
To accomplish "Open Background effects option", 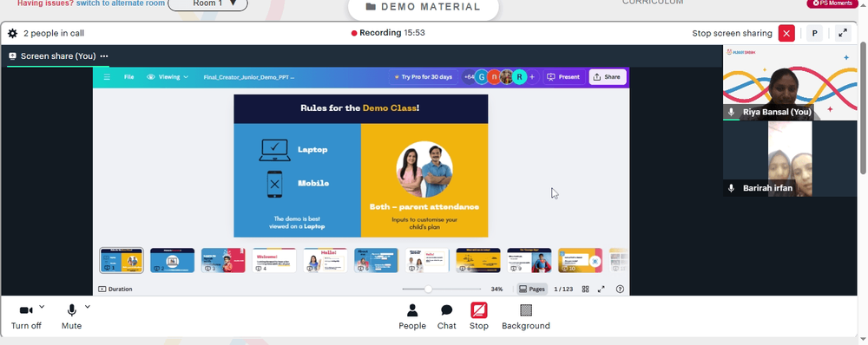I will tap(526, 316).
